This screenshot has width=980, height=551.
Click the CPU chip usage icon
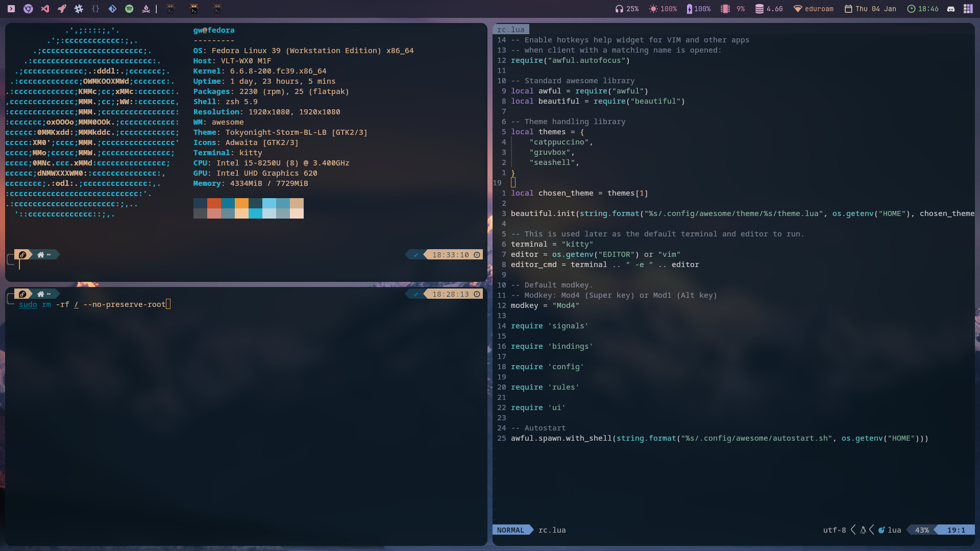tap(725, 9)
